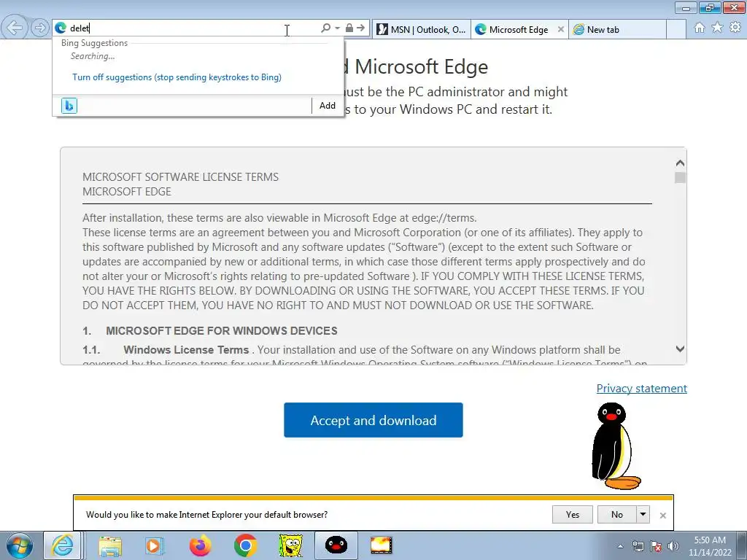Switch to the New tab tab
Screen dimensions: 747x560
[617, 29]
